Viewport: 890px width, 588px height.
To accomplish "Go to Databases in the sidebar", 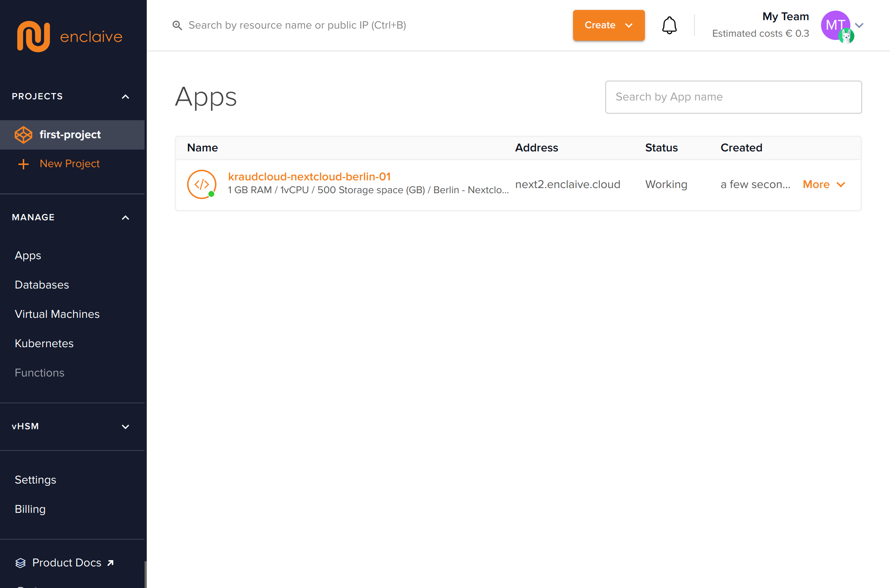I will tap(42, 284).
